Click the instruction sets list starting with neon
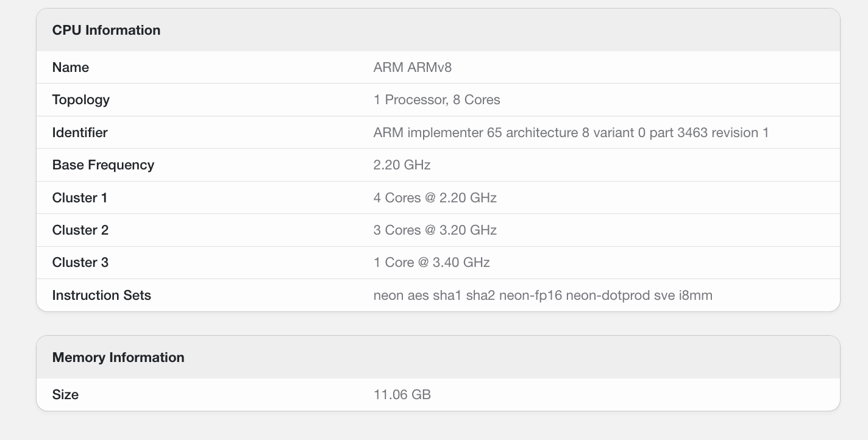 coord(542,296)
